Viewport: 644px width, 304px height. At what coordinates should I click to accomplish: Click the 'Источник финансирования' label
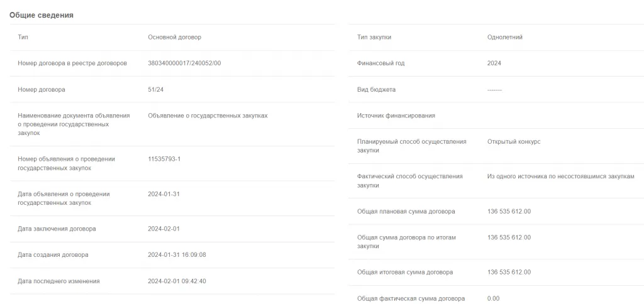396,116
